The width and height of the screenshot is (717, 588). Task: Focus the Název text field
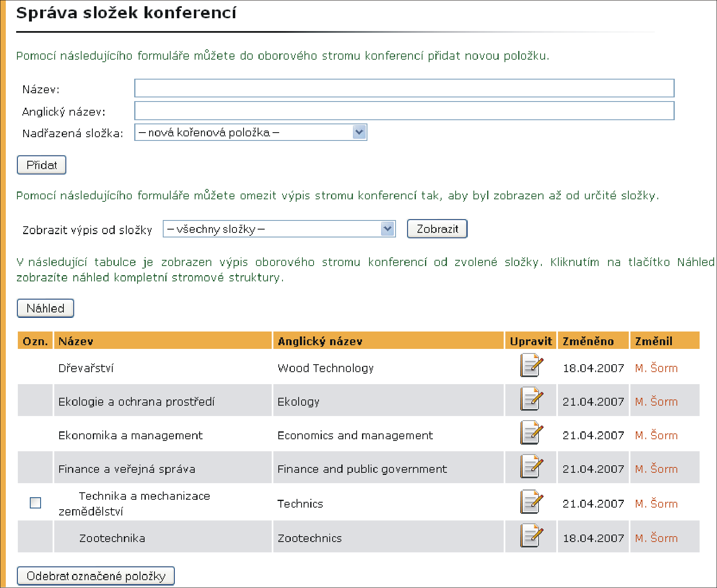pos(404,88)
